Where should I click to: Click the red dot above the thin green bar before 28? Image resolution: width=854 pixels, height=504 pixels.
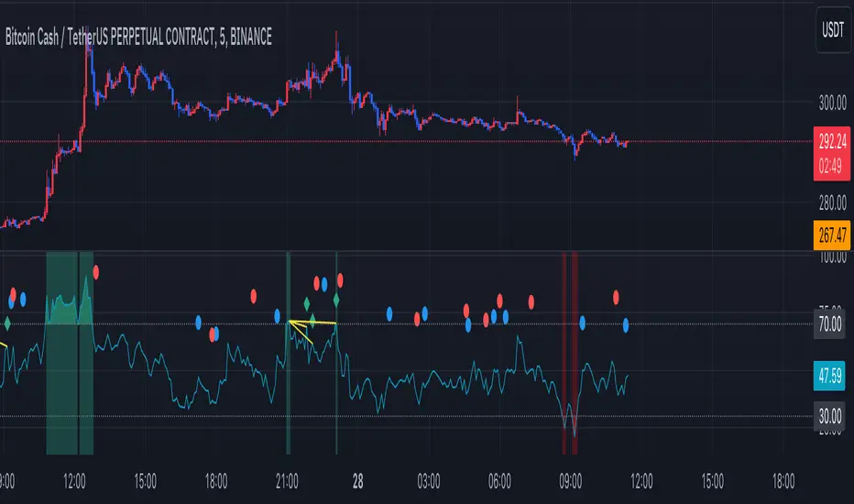coord(340,280)
